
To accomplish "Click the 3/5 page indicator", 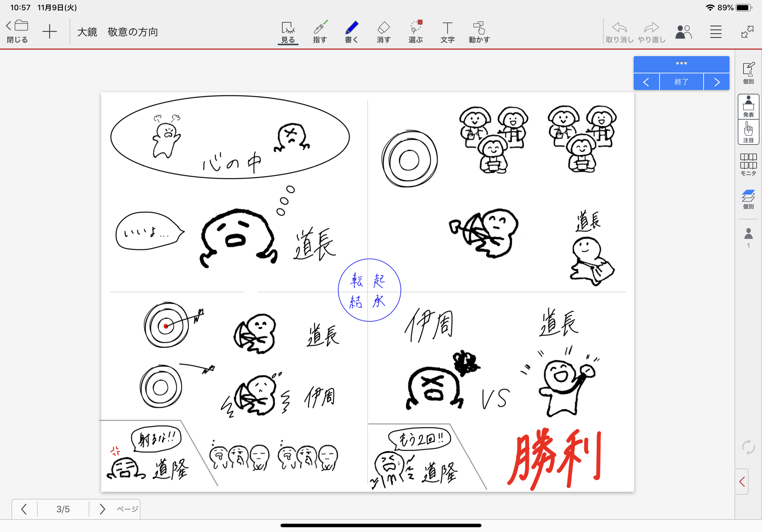I will tap(63, 509).
